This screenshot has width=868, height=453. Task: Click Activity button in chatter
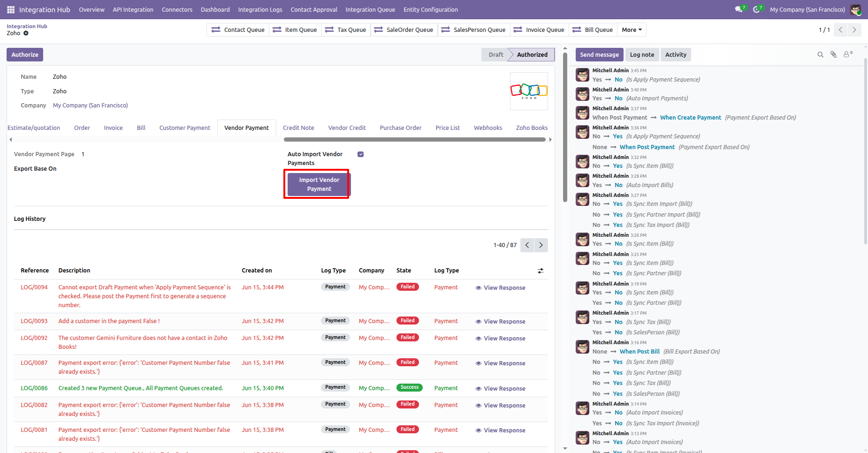click(676, 54)
